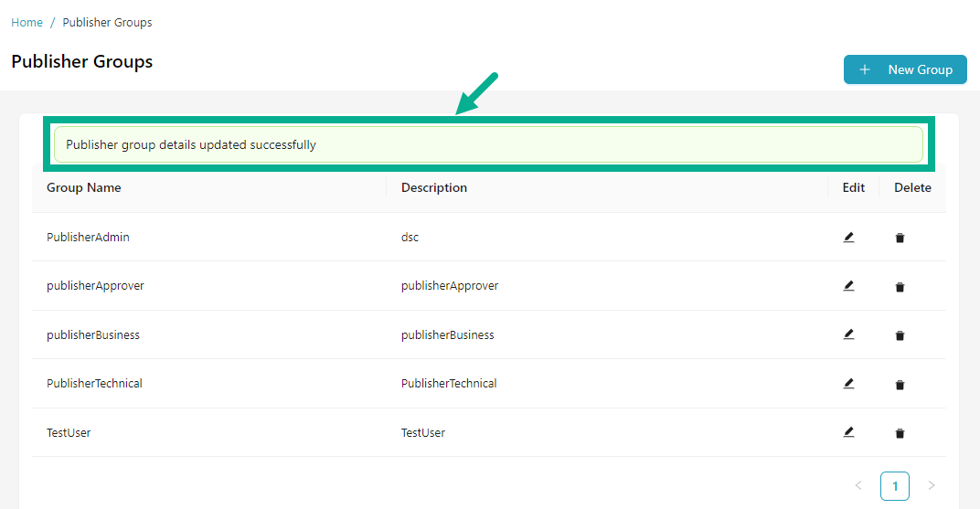Select the PublisherTechnical description cell
This screenshot has height=509, width=980.
(449, 384)
